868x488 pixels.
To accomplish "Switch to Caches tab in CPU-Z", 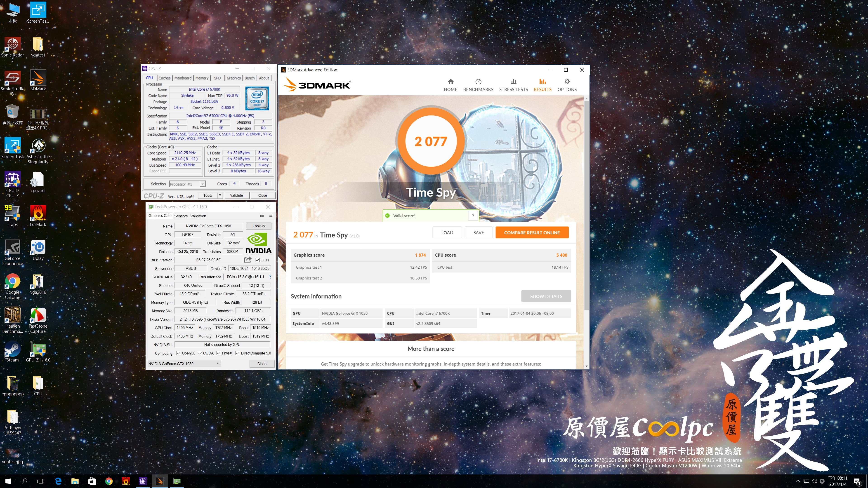I will pyautogui.click(x=164, y=78).
